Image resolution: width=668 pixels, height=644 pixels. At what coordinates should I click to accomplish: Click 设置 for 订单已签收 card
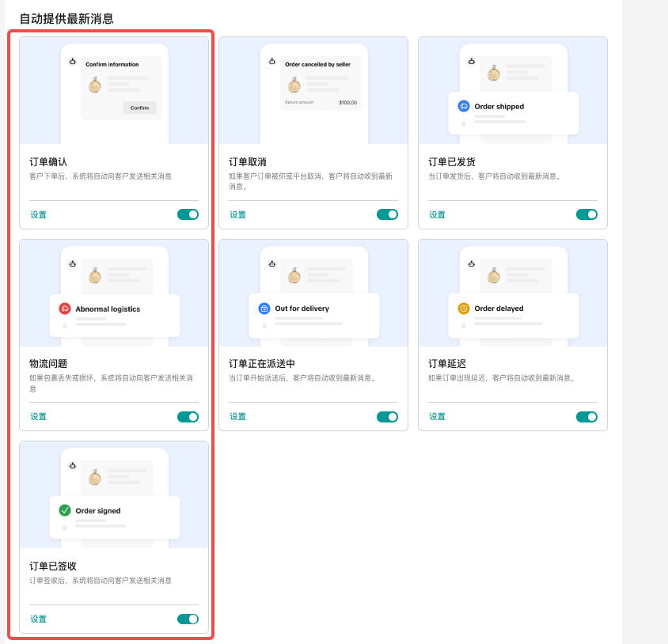coord(39,619)
